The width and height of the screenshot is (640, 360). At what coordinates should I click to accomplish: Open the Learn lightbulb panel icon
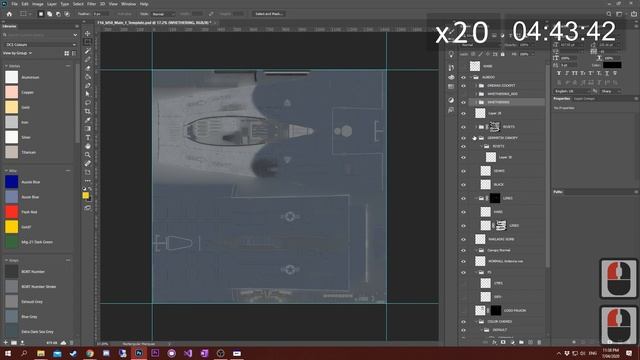coord(451,54)
